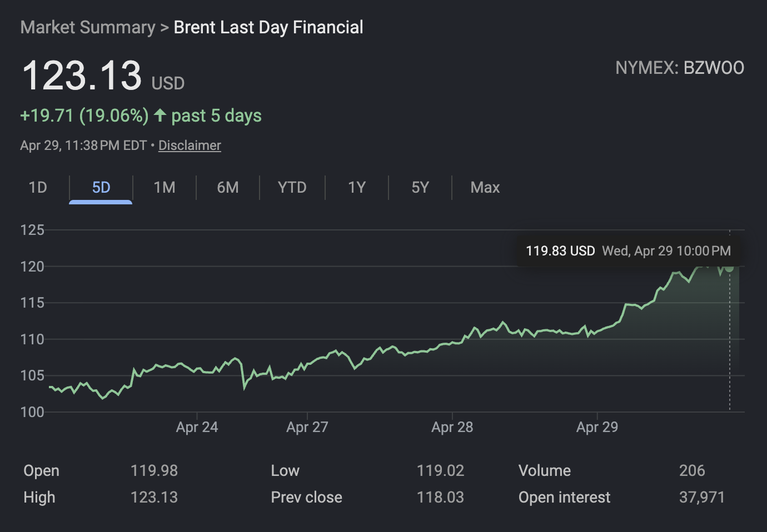Click the Apr 24 date axis label
This screenshot has height=532, width=767.
[197, 427]
